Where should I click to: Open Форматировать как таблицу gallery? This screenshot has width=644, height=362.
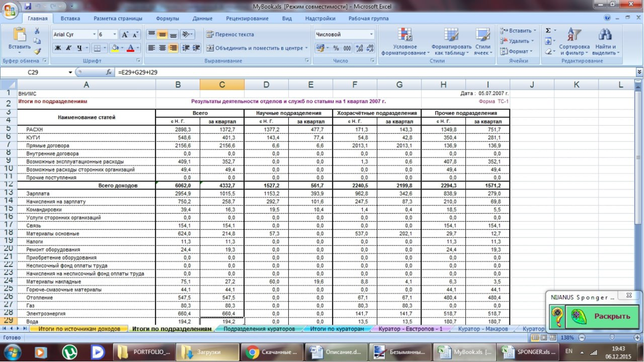[451, 41]
